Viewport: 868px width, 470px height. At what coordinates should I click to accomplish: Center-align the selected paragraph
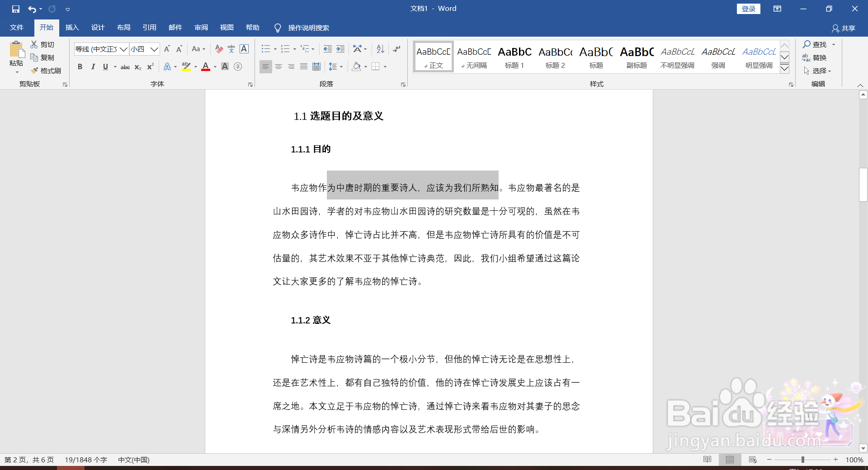coord(278,66)
